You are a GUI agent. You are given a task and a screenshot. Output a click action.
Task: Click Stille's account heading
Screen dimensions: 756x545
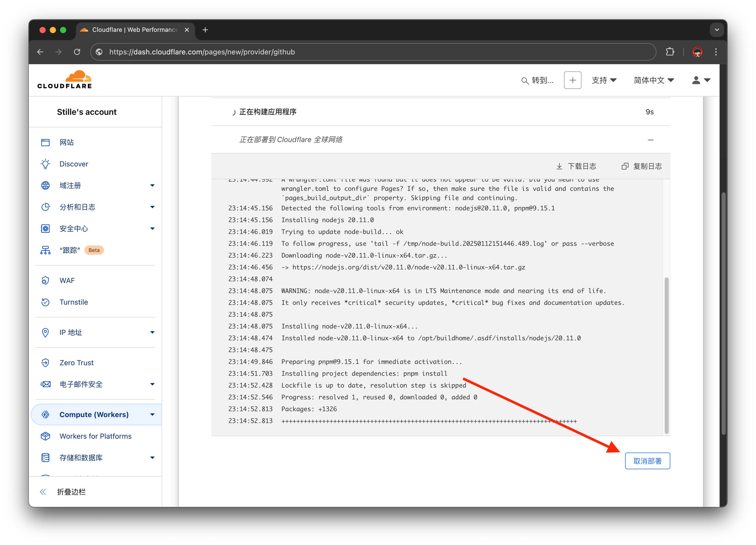coord(87,112)
